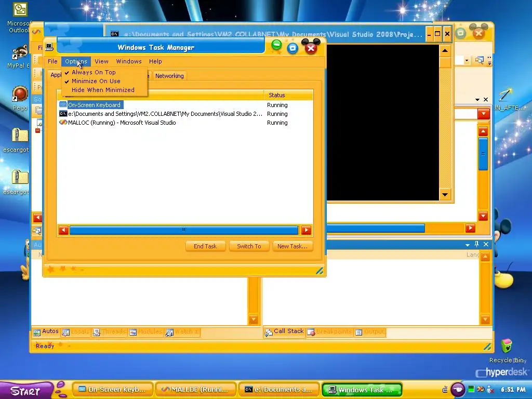
Task: Toggle auto hide pin on Call Stack panel
Action: 477,244
